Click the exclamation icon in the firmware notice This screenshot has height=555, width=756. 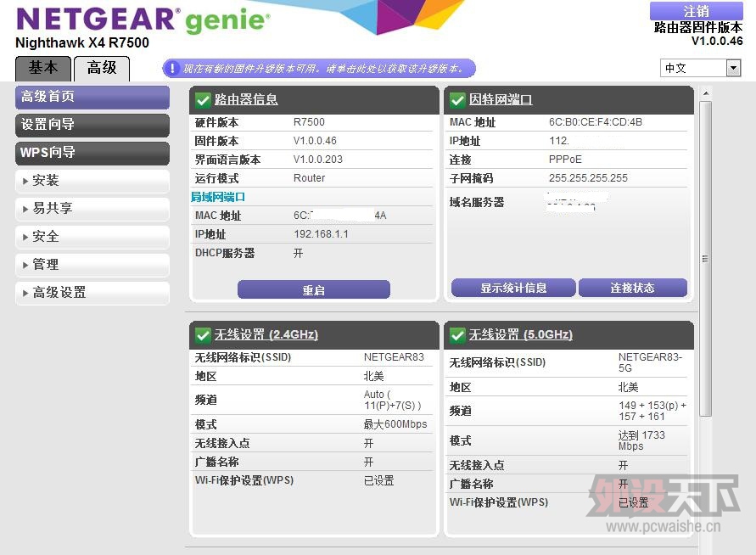tap(171, 69)
